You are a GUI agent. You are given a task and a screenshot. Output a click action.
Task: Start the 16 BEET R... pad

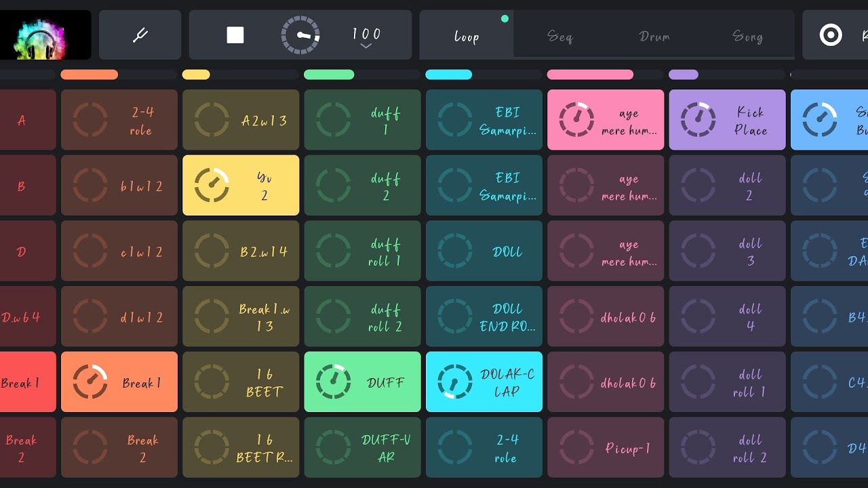pyautogui.click(x=241, y=447)
